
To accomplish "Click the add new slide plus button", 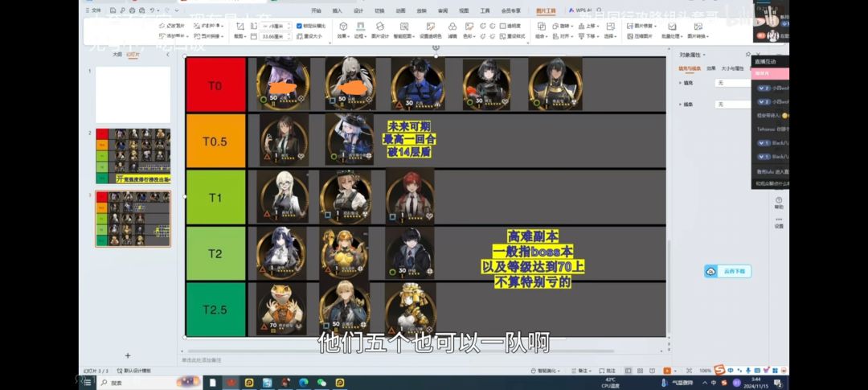I will pyautogui.click(x=127, y=355).
